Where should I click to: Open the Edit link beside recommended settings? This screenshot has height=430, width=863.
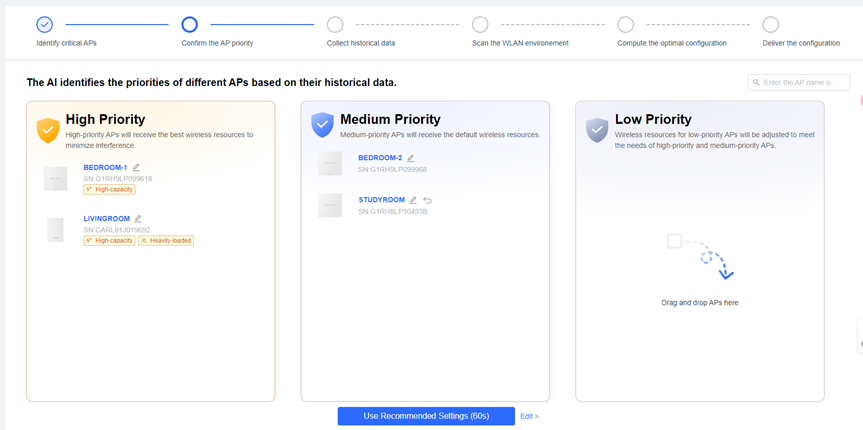[x=529, y=416]
